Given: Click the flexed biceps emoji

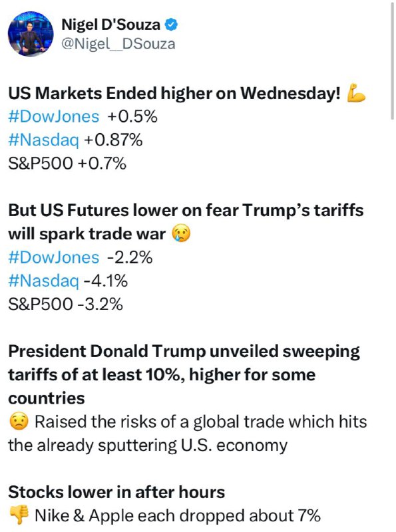Looking at the screenshot, I should pyautogui.click(x=356, y=93).
